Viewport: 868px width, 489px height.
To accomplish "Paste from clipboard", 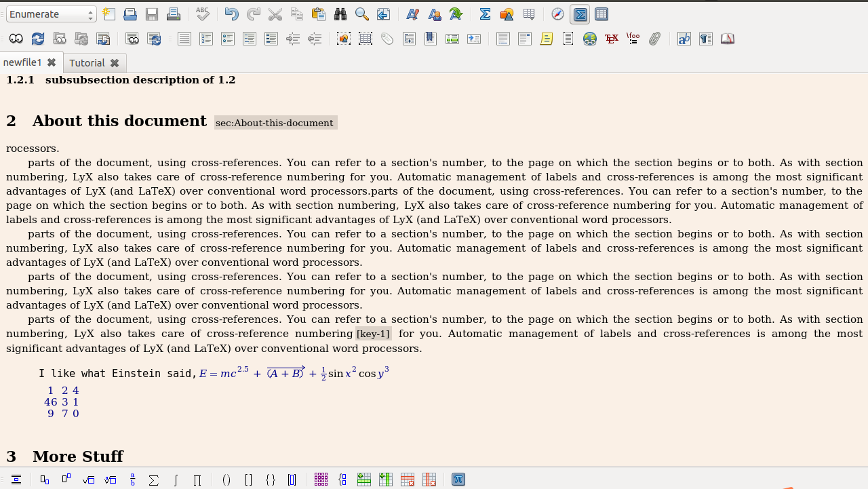I will (x=318, y=14).
